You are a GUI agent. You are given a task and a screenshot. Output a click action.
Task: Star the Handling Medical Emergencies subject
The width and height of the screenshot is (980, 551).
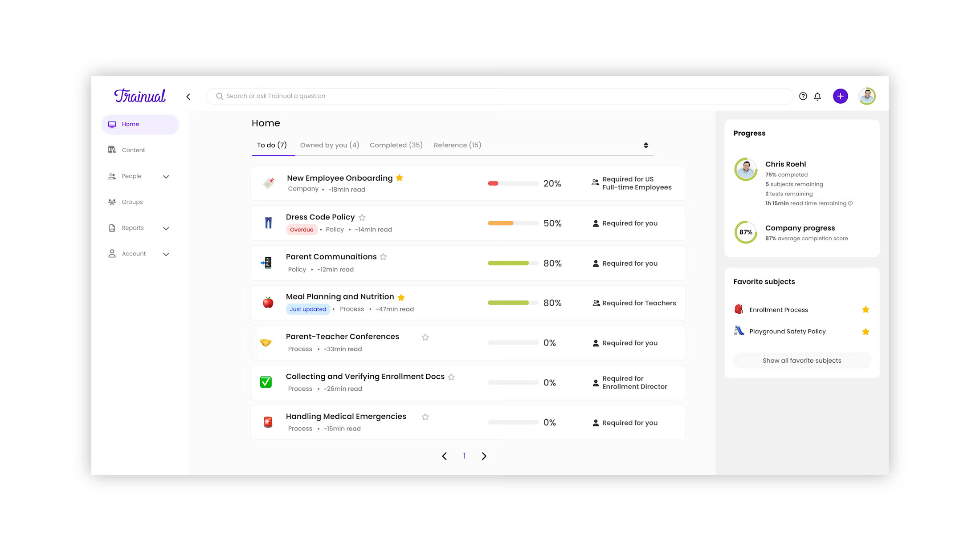pos(425,417)
